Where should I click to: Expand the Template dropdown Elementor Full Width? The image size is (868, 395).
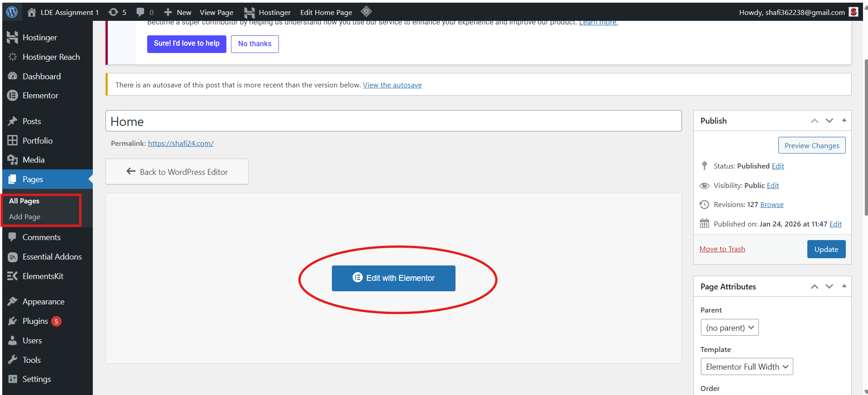[x=747, y=367]
